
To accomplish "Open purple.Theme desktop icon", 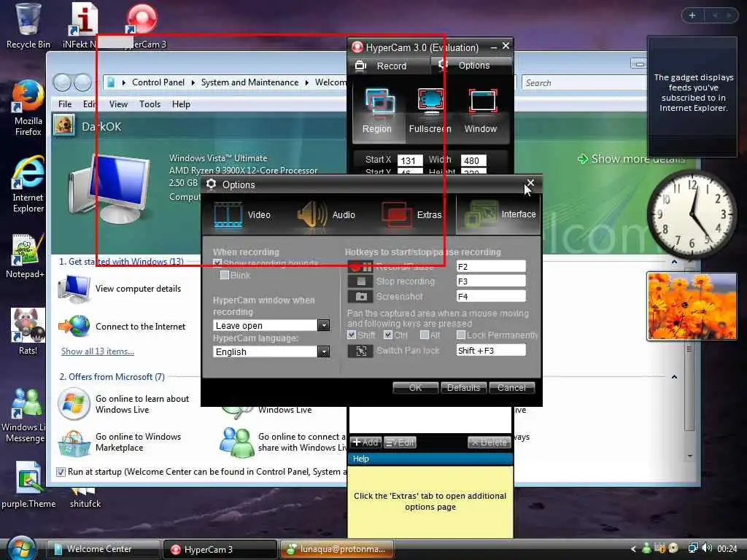I will click(x=28, y=485).
